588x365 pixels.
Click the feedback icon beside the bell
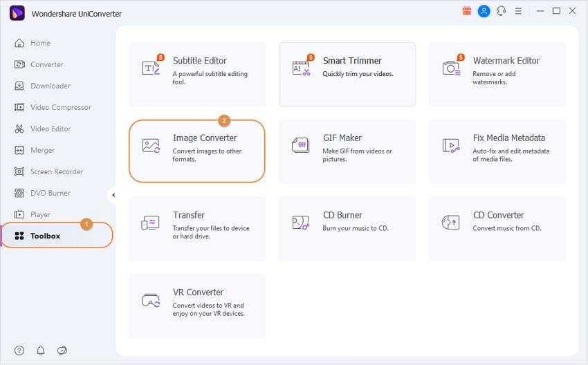pyautogui.click(x=62, y=350)
